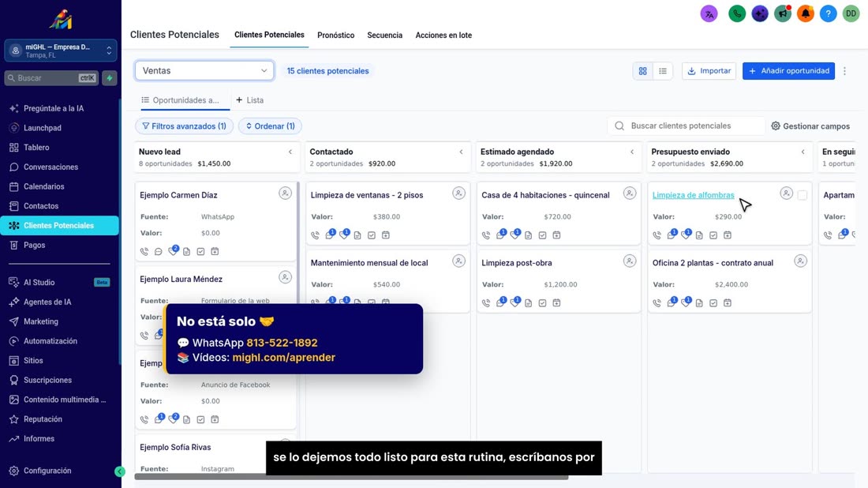The height and width of the screenshot is (488, 868).
Task: Open the Acciones en lote tab
Action: pyautogui.click(x=443, y=36)
